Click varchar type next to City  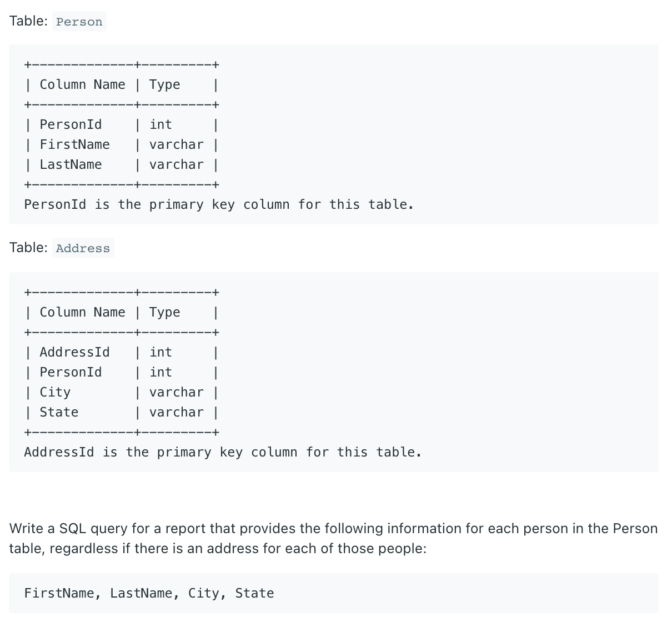coord(176,393)
